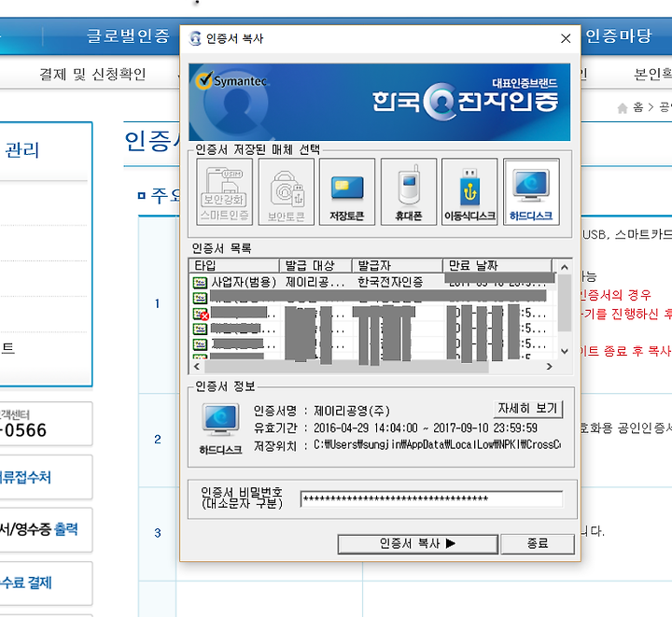Choose 저장토큰 as certificate medium

pyautogui.click(x=347, y=192)
